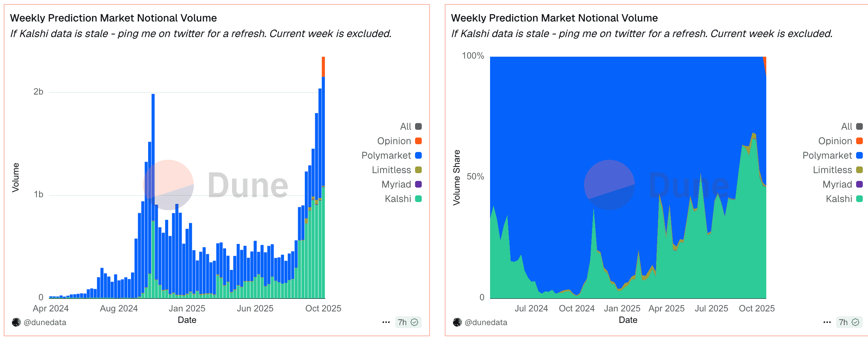Click the Myriad purple legend icon

click(x=418, y=184)
